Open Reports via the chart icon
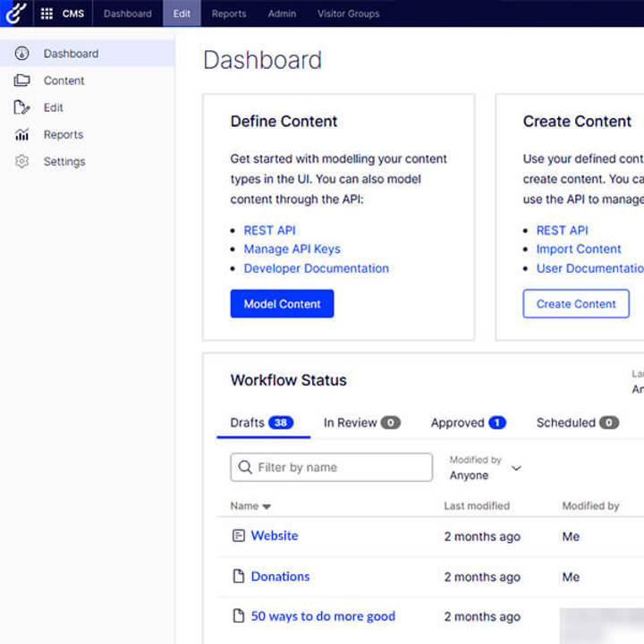 click(x=22, y=135)
